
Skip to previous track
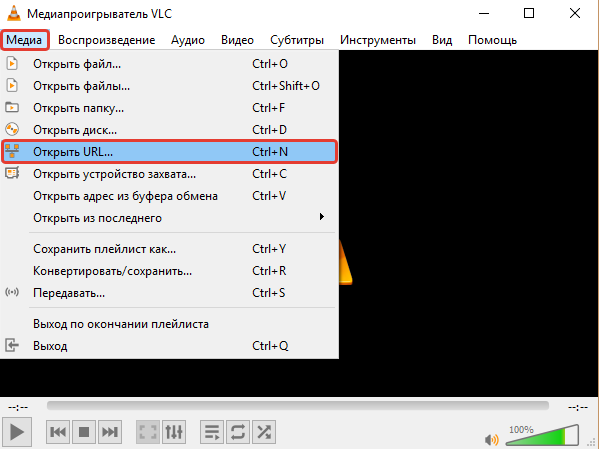click(58, 432)
